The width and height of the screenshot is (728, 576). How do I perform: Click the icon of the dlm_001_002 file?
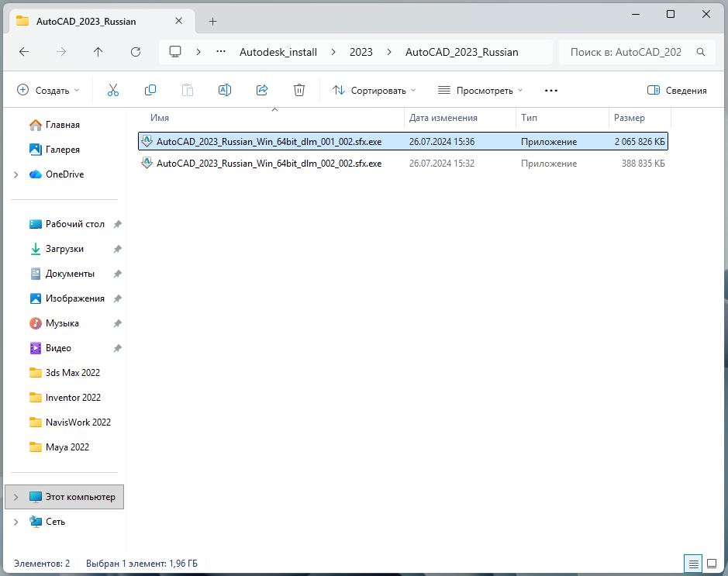tap(147, 142)
